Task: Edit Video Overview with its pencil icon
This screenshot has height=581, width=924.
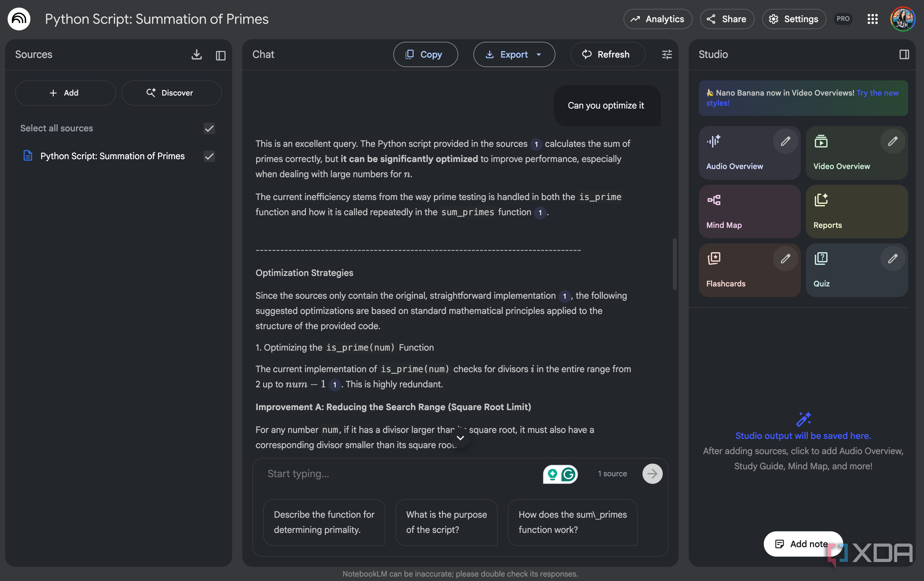Action: point(893,141)
